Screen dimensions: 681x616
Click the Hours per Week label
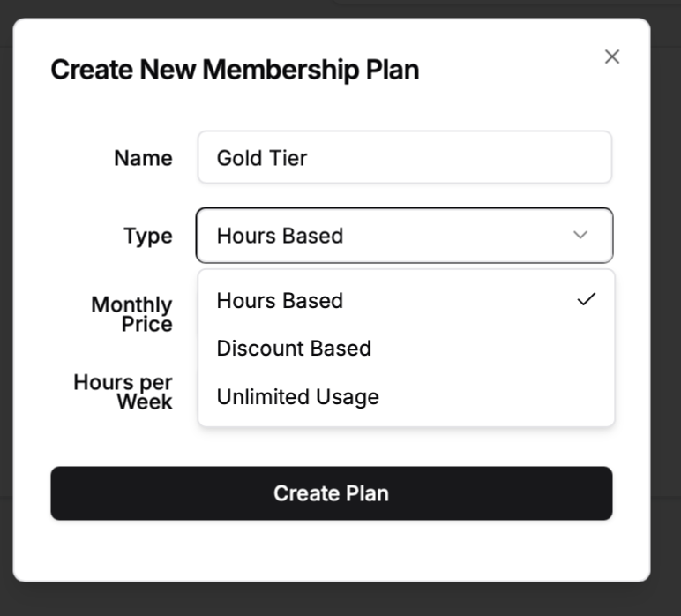point(123,392)
